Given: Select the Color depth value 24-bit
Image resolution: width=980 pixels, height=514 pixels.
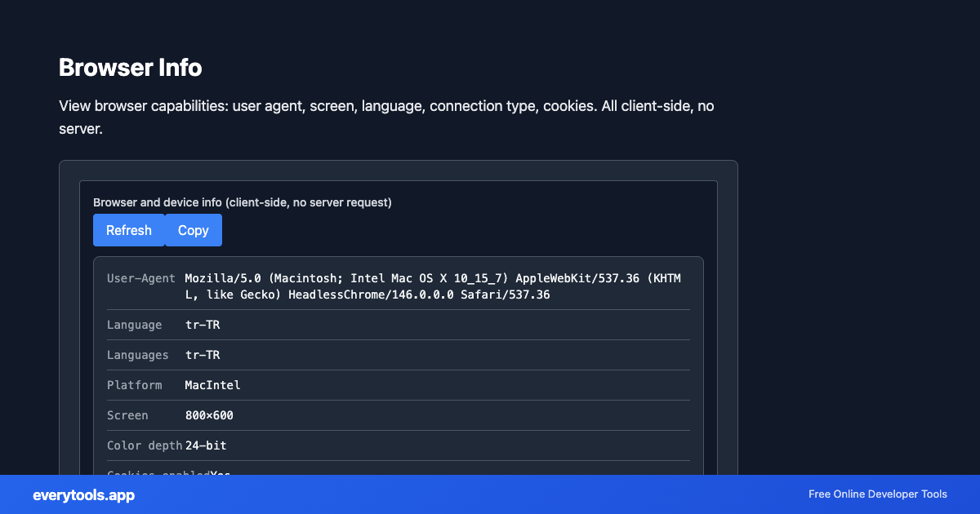Looking at the screenshot, I should point(206,445).
